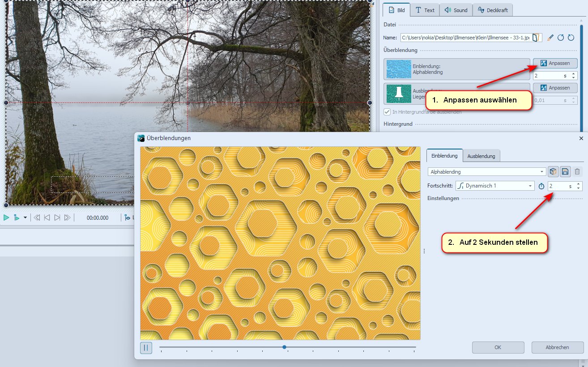The height and width of the screenshot is (367, 588).
Task: Click the OK button in dialog
Action: (498, 347)
